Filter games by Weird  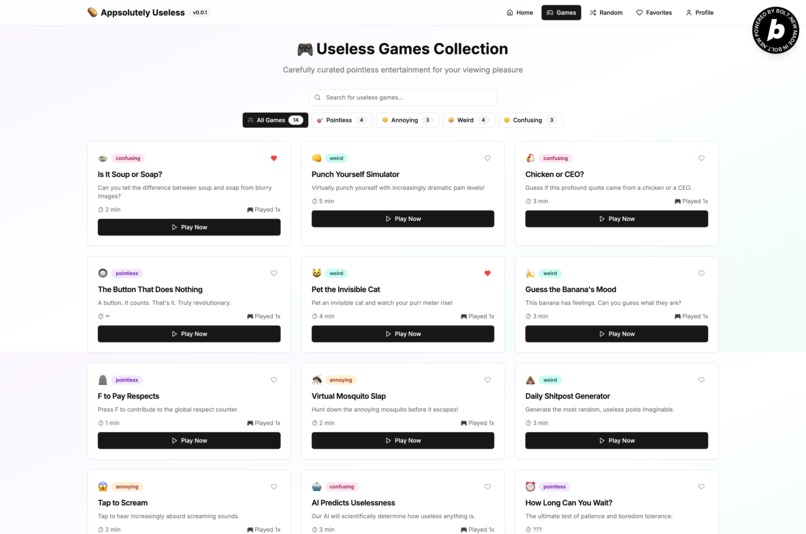468,120
